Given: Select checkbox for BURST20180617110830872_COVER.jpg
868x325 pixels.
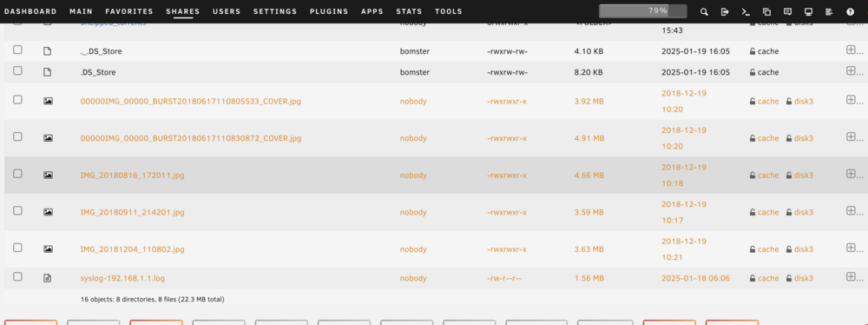Looking at the screenshot, I should coord(17,136).
